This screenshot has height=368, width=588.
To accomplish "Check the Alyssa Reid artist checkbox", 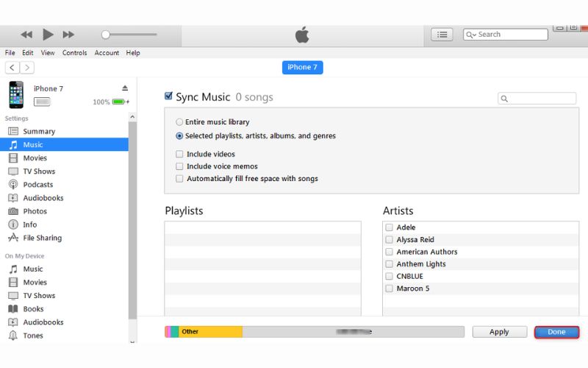I will [x=390, y=240].
